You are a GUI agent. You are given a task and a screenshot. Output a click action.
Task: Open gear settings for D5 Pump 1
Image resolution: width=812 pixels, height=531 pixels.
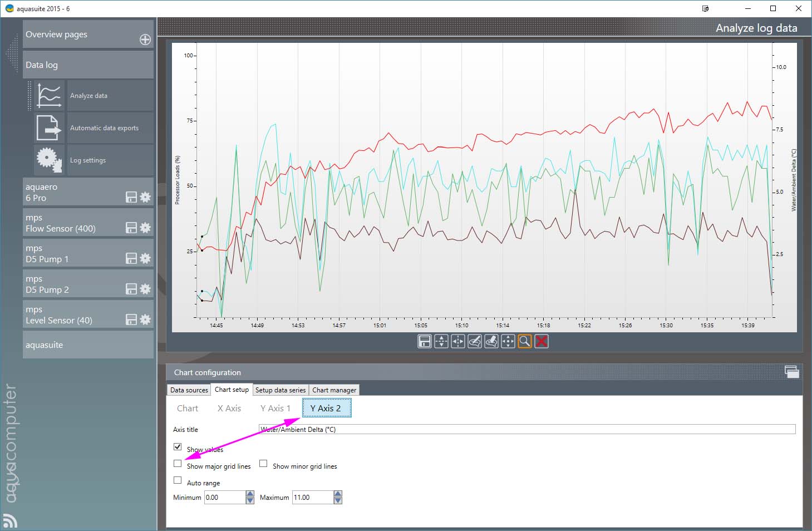point(145,258)
